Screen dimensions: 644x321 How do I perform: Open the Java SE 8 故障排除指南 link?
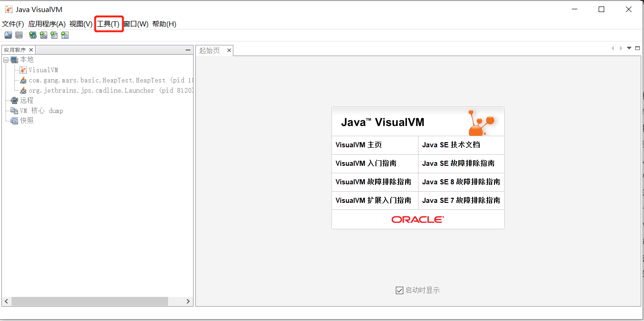click(x=461, y=182)
